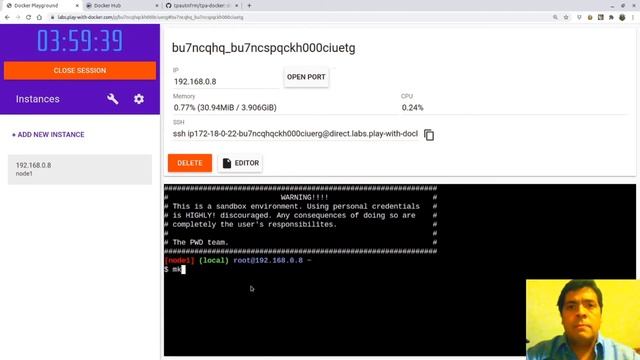640x360 pixels.
Task: Switch to the Docker Playground tab
Action: coord(41,6)
